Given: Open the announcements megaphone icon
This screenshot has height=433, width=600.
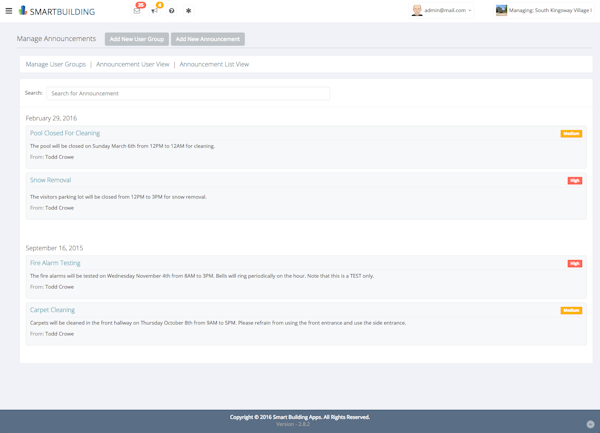Looking at the screenshot, I should coord(154,11).
